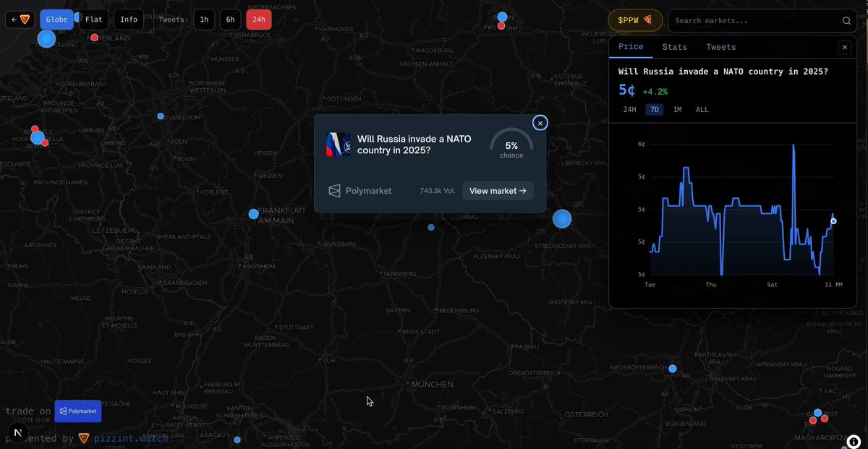Open the pizzint.watch link
This screenshot has width=868, height=449.
coord(130,438)
